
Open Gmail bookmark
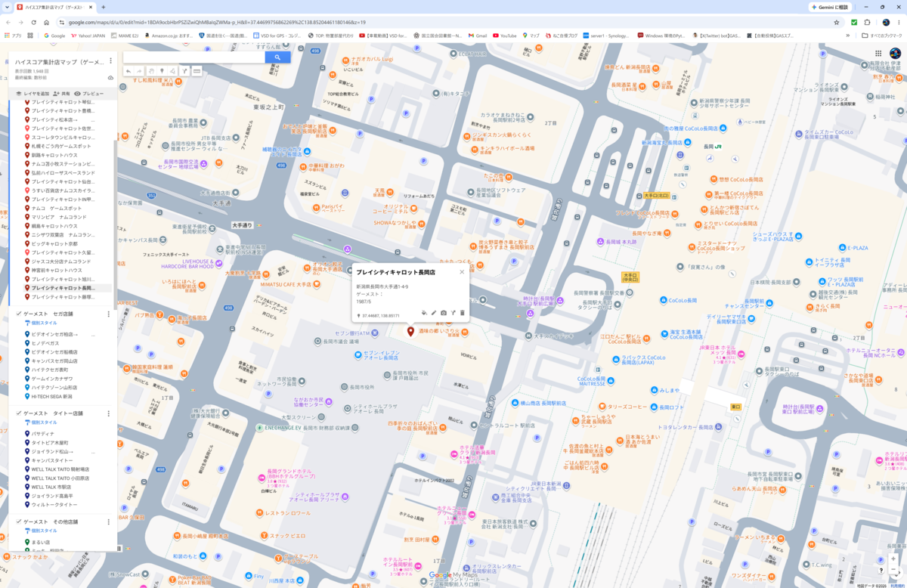(477, 35)
